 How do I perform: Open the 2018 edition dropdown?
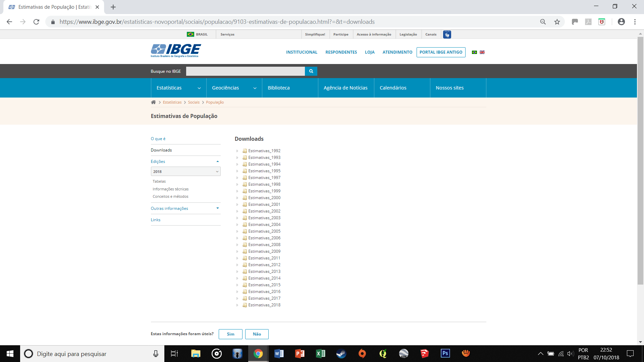[185, 172]
